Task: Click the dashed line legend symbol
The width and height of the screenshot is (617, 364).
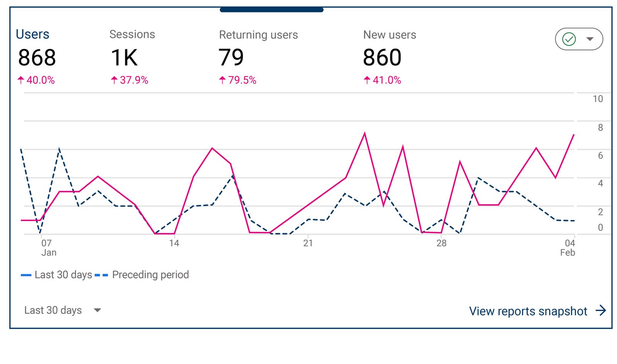Action: [101, 275]
